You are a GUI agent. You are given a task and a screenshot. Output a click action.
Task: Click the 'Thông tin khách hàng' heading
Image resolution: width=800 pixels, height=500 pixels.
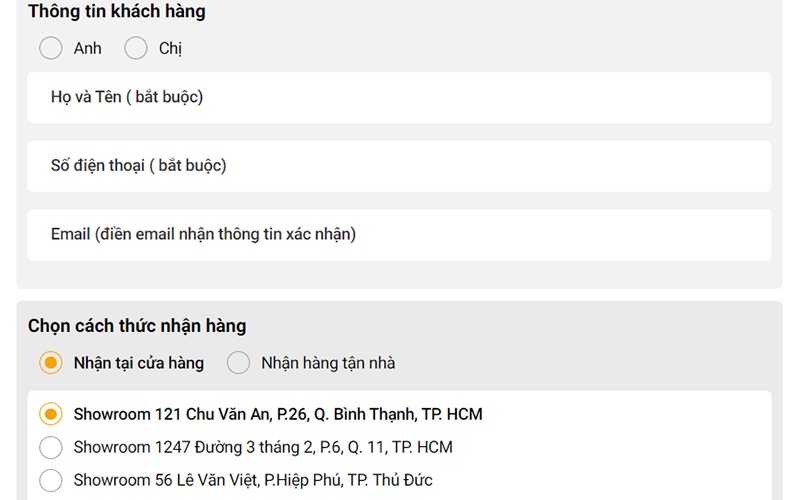117,12
